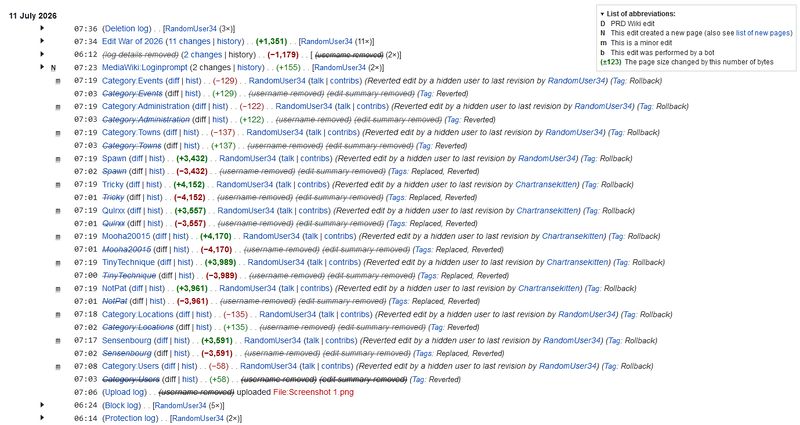Open Category:Events page at 07:19
Viewport: 800px width, 425px height.
[132, 81]
